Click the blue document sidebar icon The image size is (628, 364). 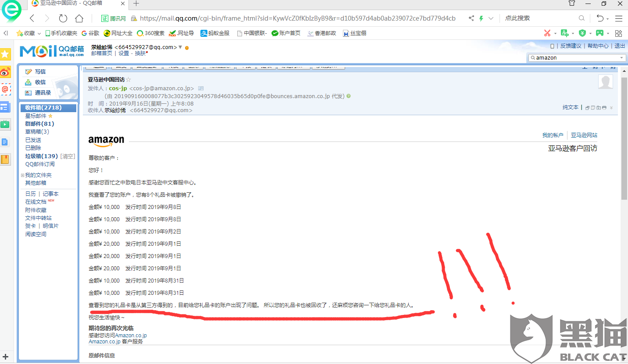point(5,142)
